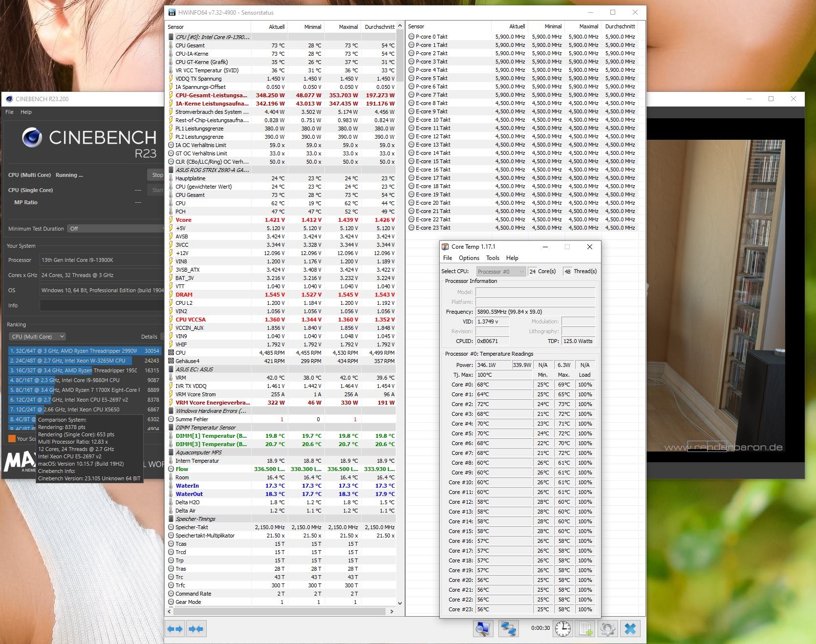Click the HWiNFO vertical scrollbar up arrow
This screenshot has width=816, height=644.
400,26
